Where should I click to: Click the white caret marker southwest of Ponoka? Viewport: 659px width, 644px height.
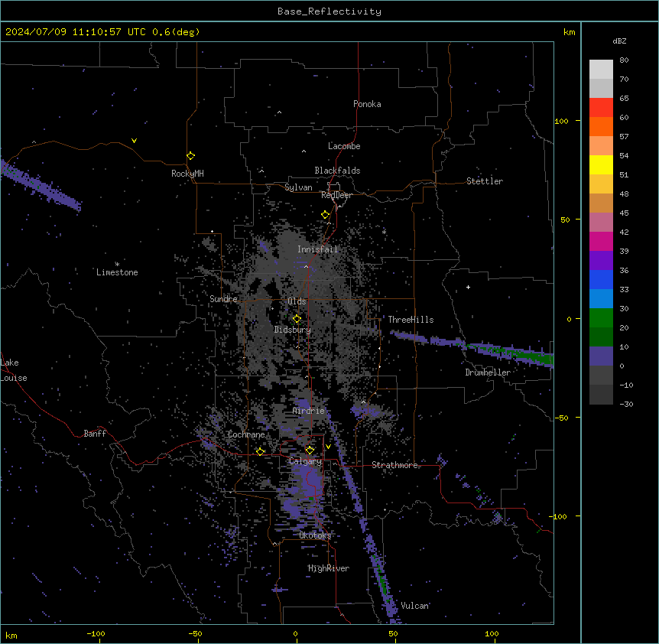point(280,112)
